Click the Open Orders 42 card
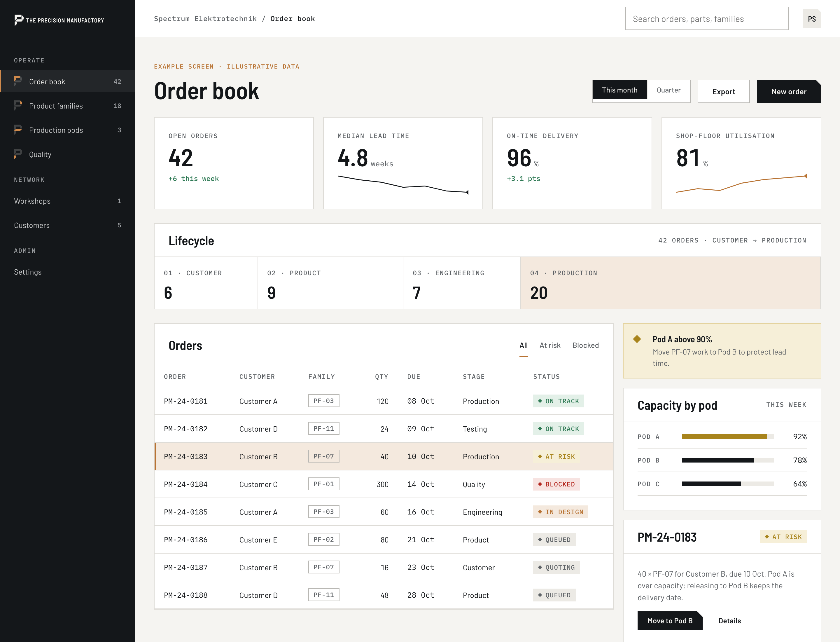 coord(234,163)
